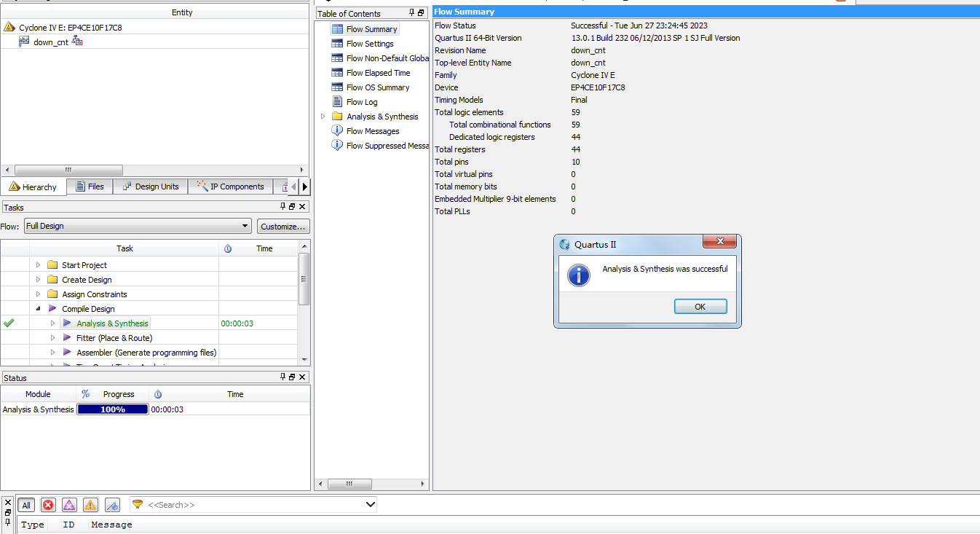Click the clock icon in Tasks Time header

coord(228,249)
